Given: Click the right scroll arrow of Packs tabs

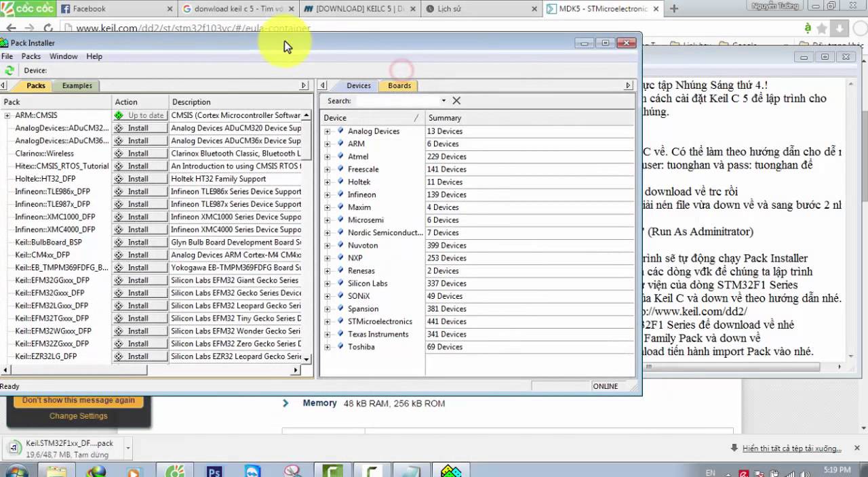Looking at the screenshot, I should [304, 85].
